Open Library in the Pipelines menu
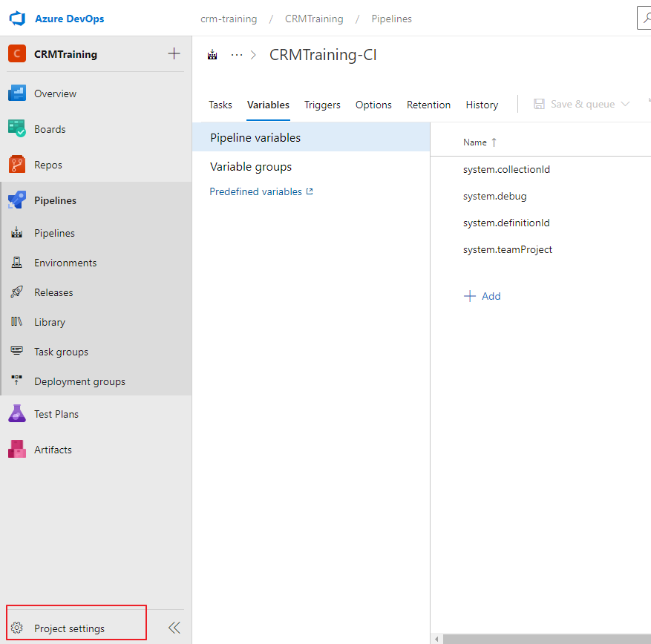 click(50, 322)
